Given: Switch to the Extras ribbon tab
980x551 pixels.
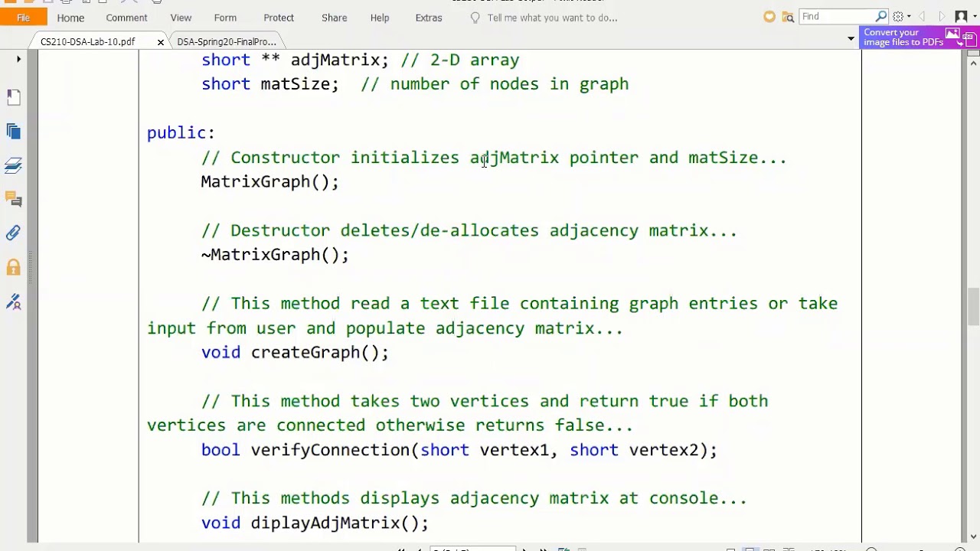Looking at the screenshot, I should tap(429, 18).
